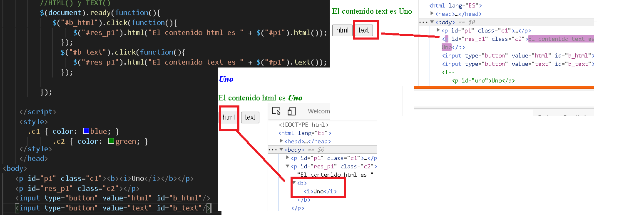Click text button under 'El contenido html es'
Viewport: 644px width, 215px height.
coord(250,117)
